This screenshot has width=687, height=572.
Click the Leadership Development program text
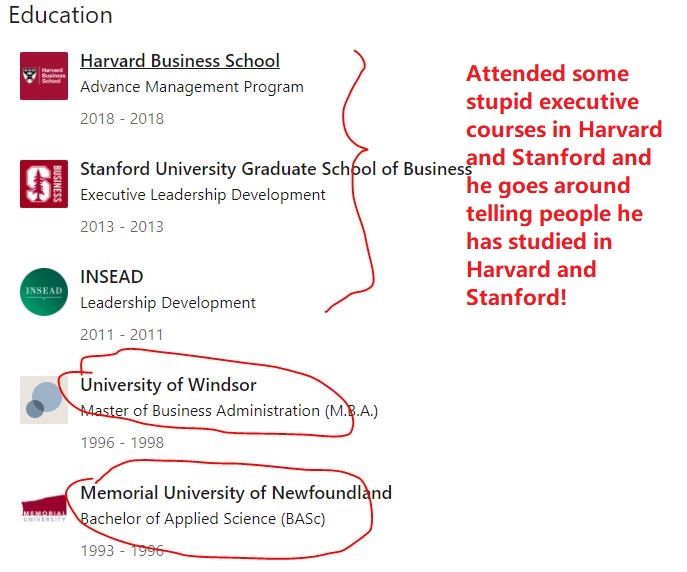tap(168, 303)
